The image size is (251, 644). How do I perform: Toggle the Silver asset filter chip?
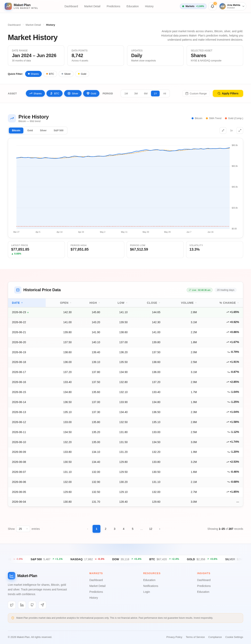(73, 94)
